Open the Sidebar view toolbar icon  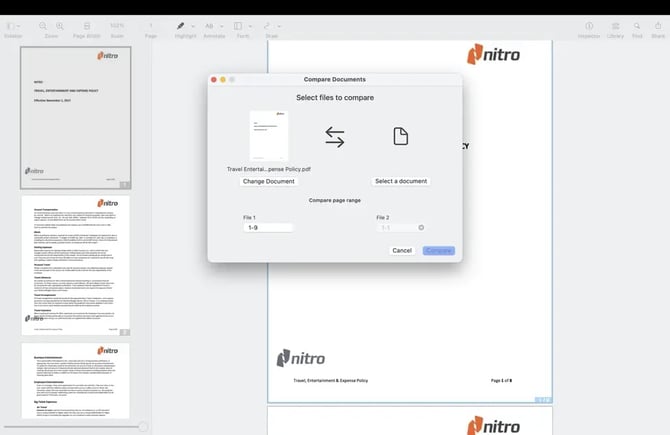pos(11,26)
